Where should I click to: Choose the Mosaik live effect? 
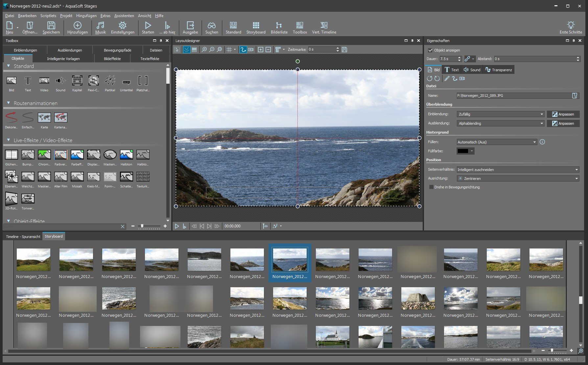[77, 177]
